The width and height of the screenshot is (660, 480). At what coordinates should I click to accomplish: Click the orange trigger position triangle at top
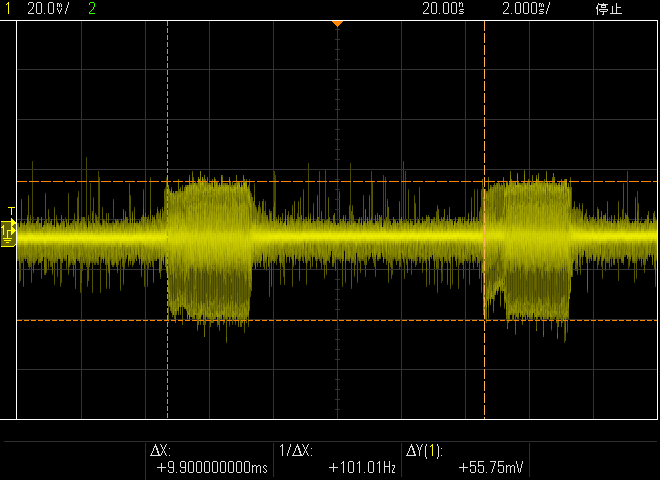(x=337, y=24)
